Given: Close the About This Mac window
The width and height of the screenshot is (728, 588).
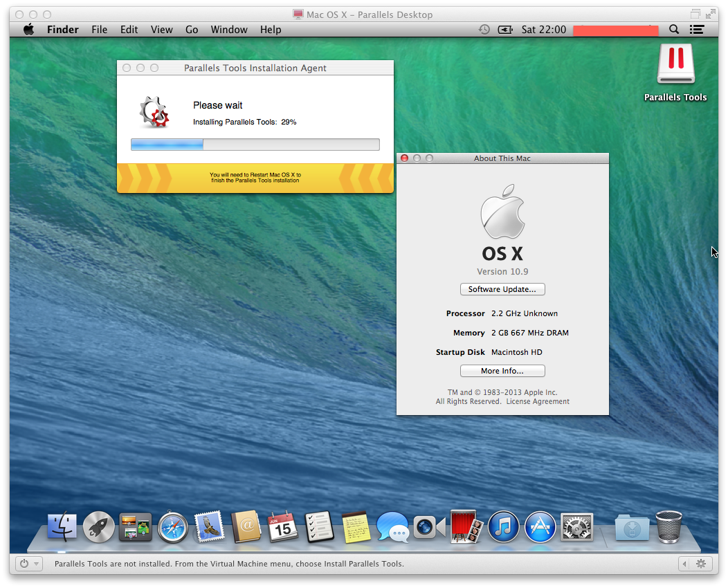Looking at the screenshot, I should (404, 158).
